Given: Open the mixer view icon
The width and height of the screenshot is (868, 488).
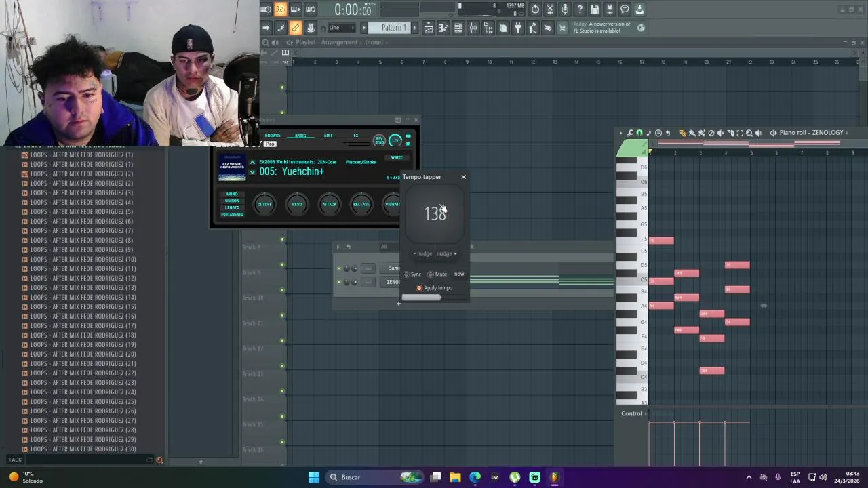Looking at the screenshot, I should [x=473, y=28].
